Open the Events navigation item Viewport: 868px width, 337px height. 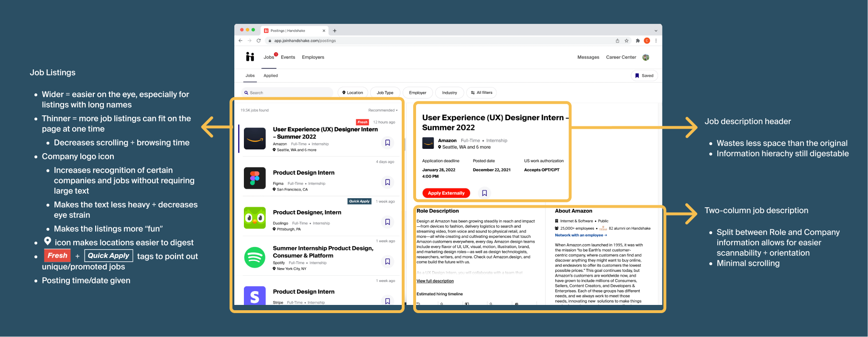[x=288, y=57]
